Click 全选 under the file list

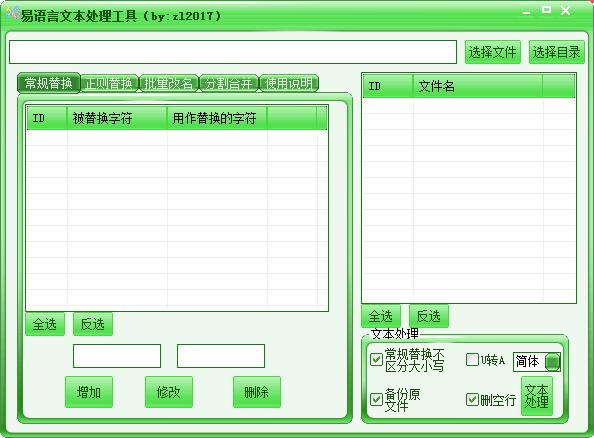click(381, 316)
